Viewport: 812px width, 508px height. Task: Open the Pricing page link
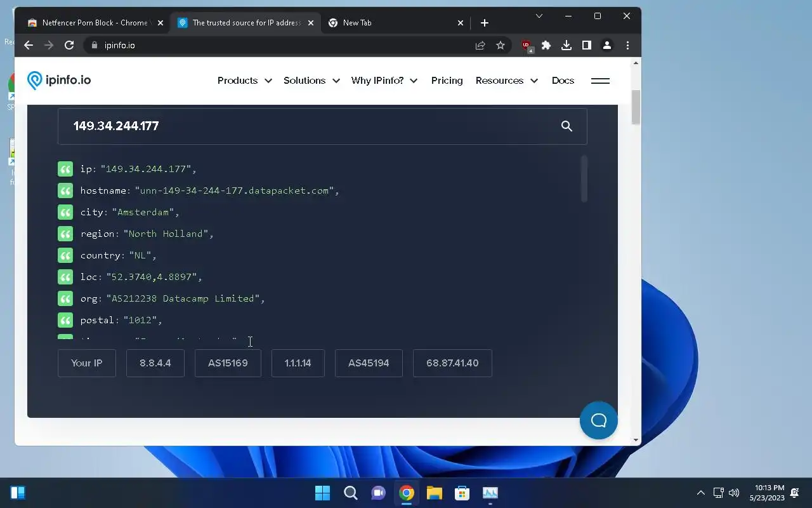pyautogui.click(x=447, y=81)
